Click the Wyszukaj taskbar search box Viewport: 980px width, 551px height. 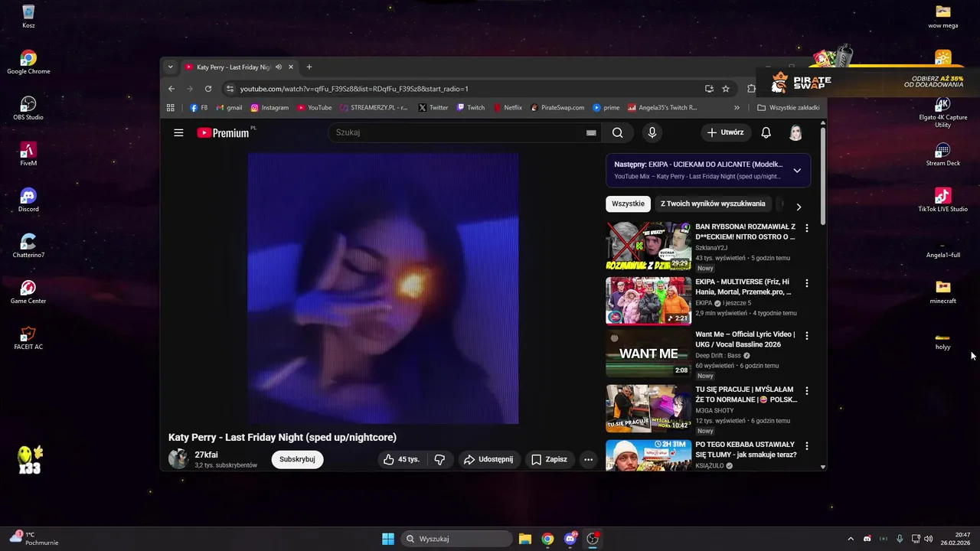click(x=456, y=539)
